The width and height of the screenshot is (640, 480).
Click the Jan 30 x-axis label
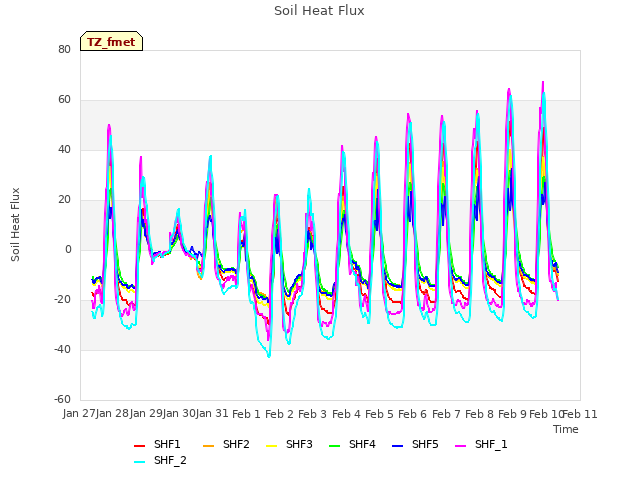pyautogui.click(x=179, y=414)
